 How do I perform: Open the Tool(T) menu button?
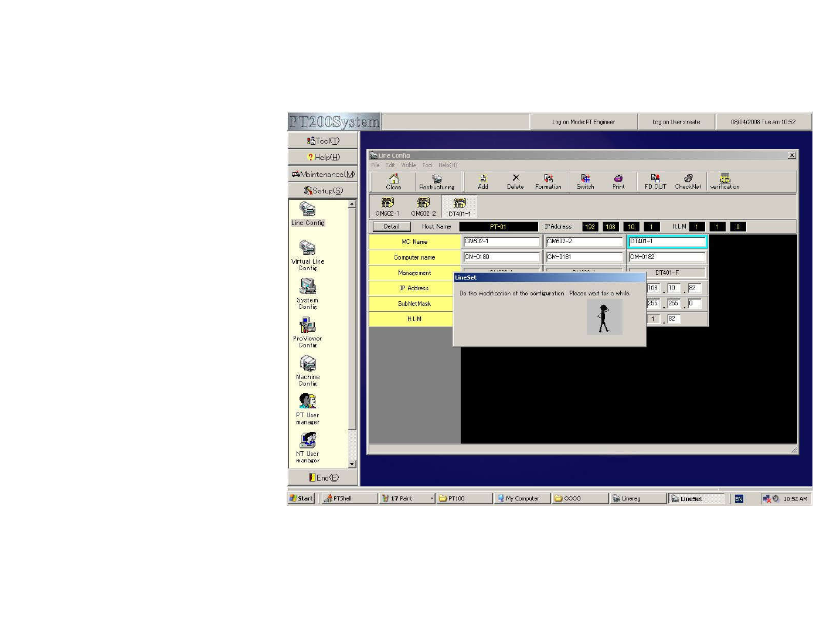click(323, 141)
